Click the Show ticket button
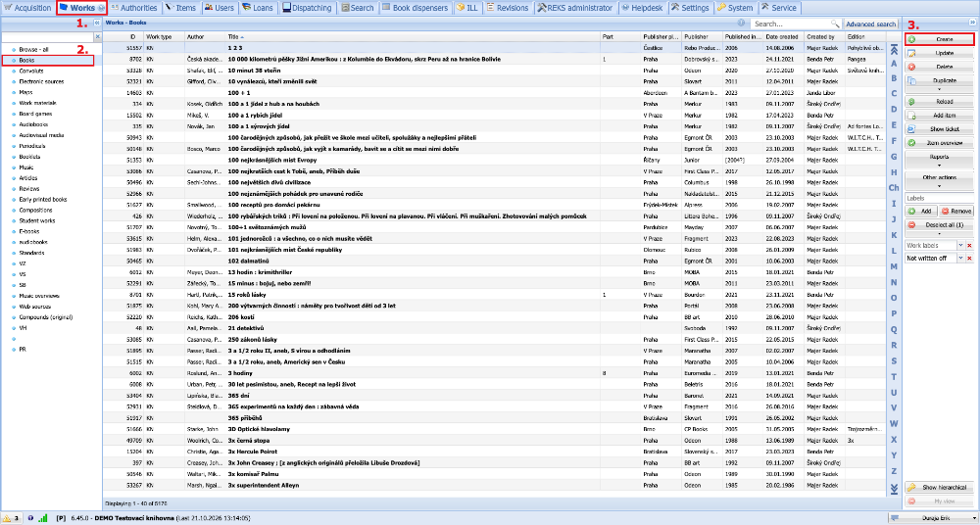This screenshot has height=525, width=980. tap(940, 128)
